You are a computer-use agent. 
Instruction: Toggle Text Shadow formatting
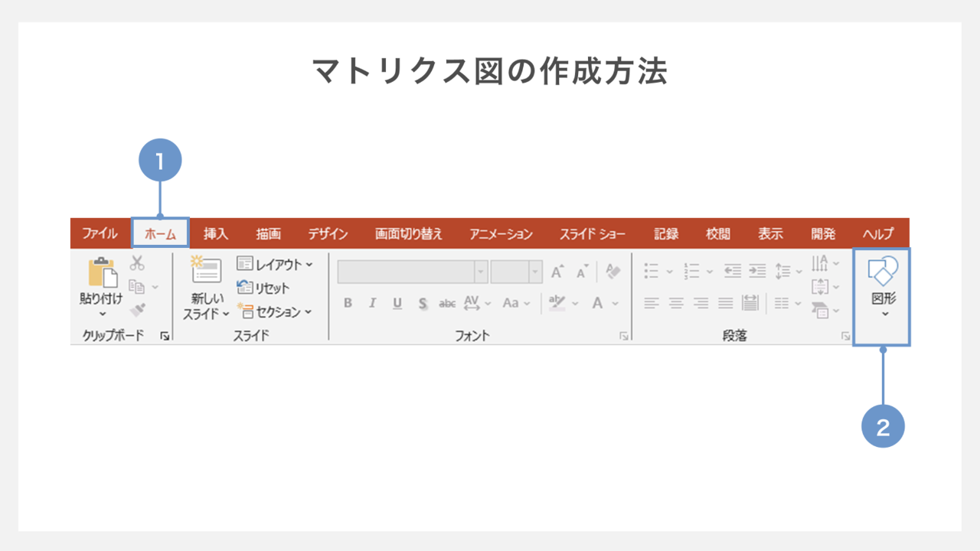coord(423,303)
